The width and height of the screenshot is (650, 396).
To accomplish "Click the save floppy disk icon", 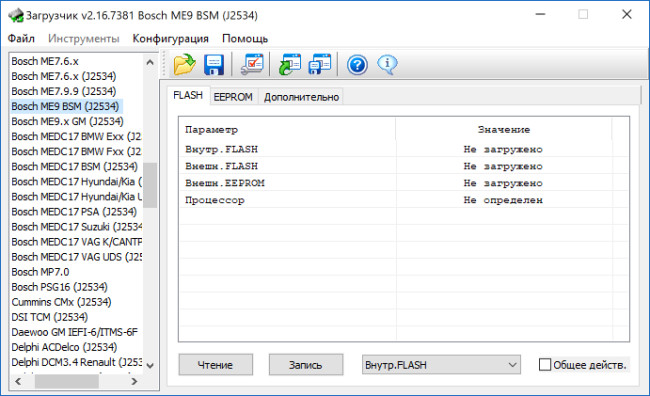I will [214, 65].
